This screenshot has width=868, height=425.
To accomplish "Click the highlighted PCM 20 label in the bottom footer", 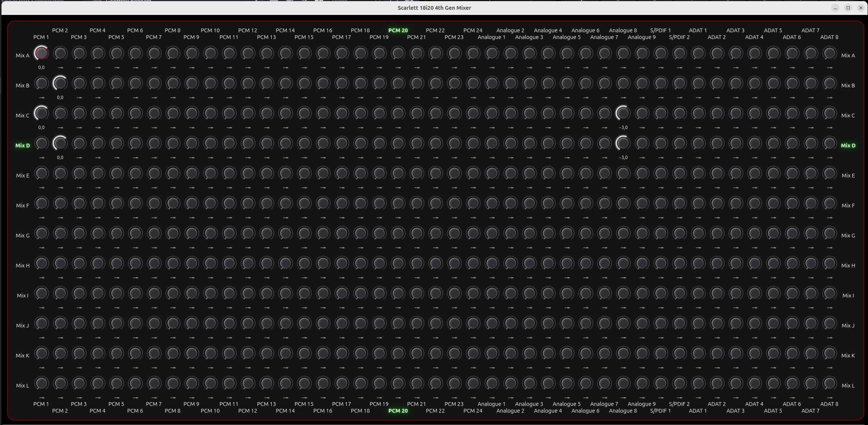I will 398,411.
